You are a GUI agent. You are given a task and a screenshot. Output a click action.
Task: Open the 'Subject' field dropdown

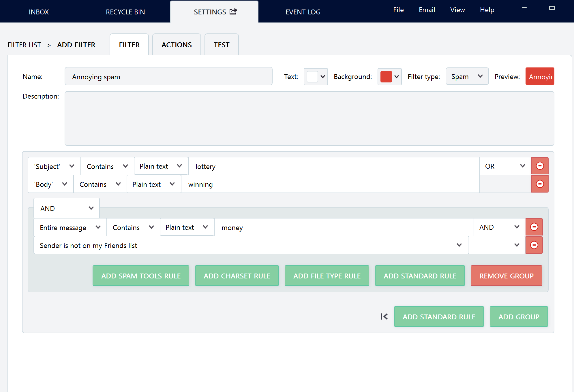54,166
